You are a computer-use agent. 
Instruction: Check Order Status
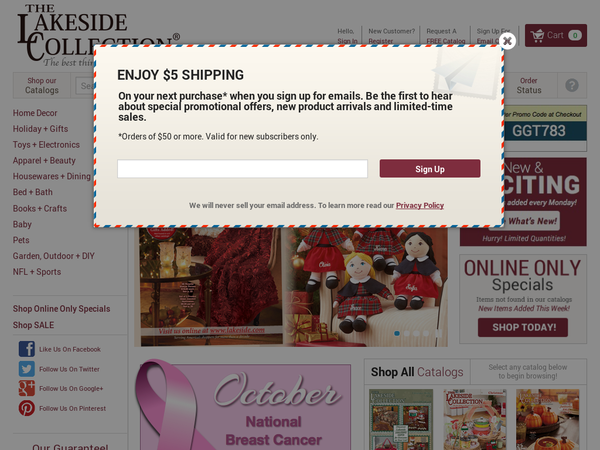pos(529,85)
